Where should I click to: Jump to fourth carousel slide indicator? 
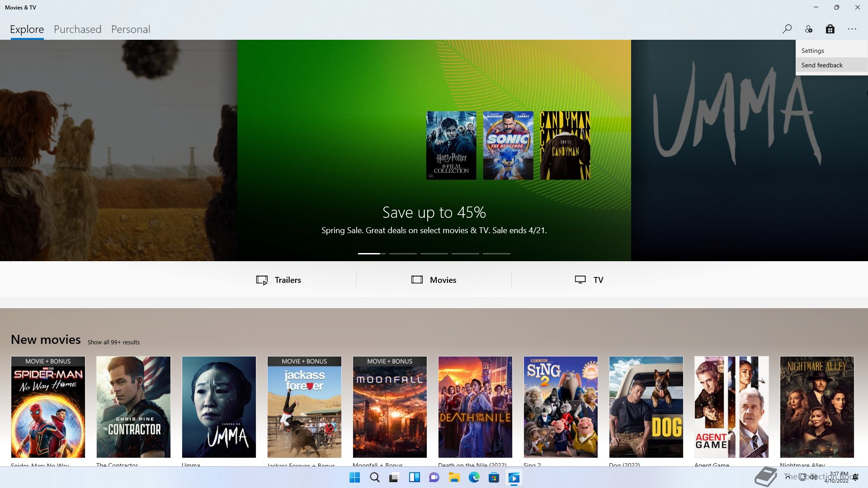tap(465, 253)
